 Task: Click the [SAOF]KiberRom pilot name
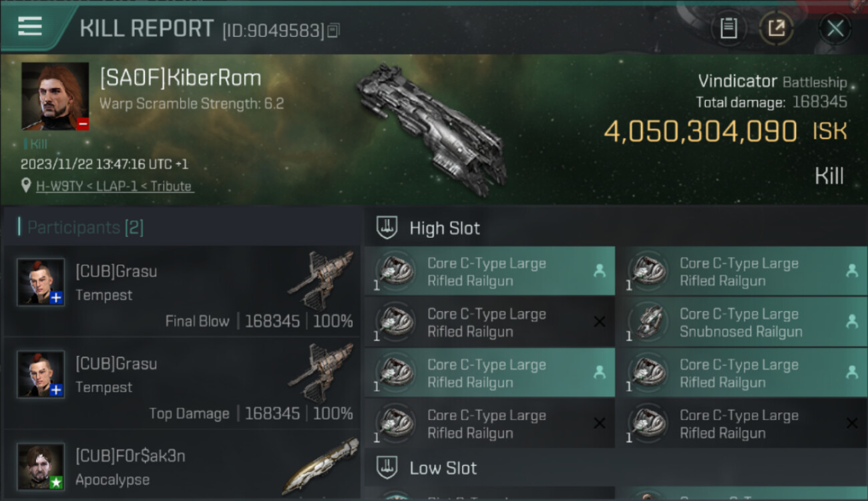click(x=180, y=78)
